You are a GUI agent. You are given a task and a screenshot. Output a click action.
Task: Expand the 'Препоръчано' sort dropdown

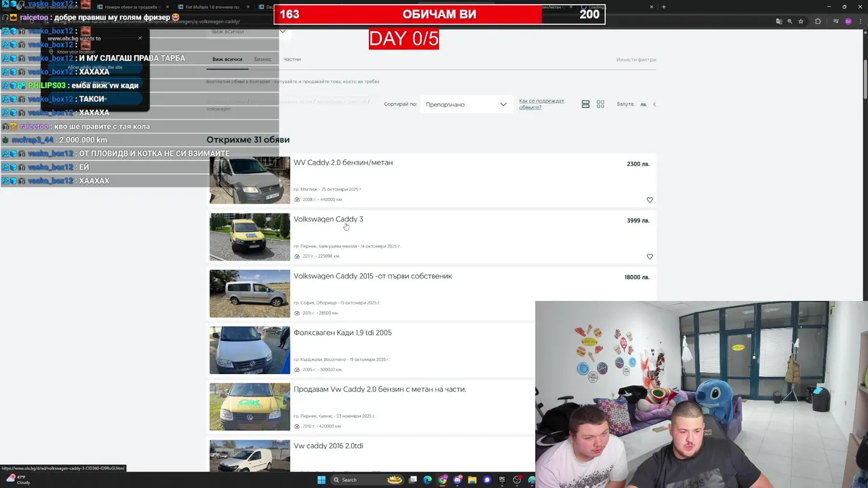466,104
